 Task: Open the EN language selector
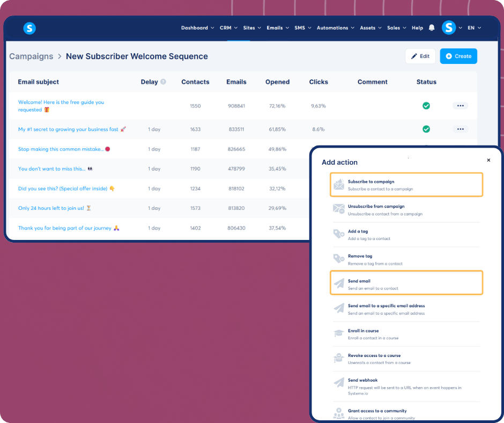[x=474, y=28]
